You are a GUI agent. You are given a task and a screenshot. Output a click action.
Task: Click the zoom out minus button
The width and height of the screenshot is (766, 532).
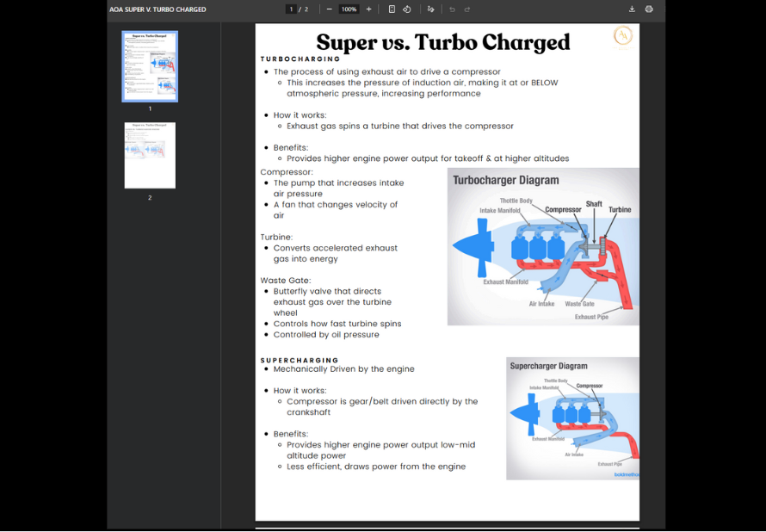329,9
